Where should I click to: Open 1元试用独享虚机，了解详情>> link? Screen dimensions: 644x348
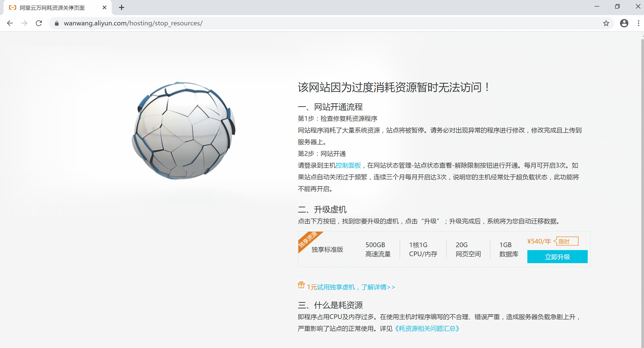tap(351, 287)
